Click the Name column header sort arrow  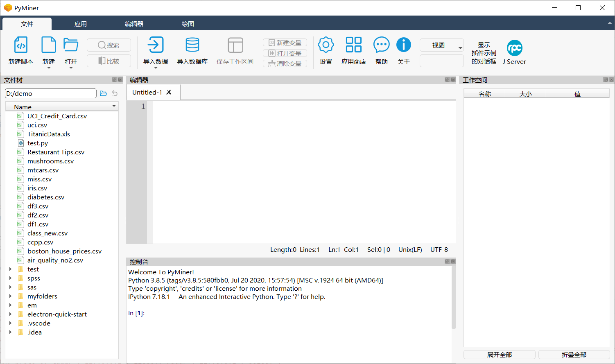click(x=114, y=106)
